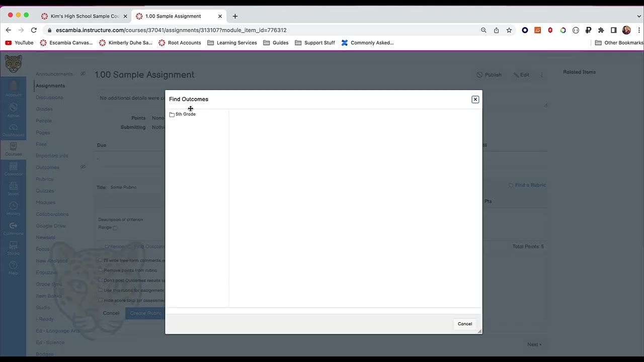The image size is (644, 362).
Task: Open the round bracket extension icon
Action: pyautogui.click(x=576, y=30)
